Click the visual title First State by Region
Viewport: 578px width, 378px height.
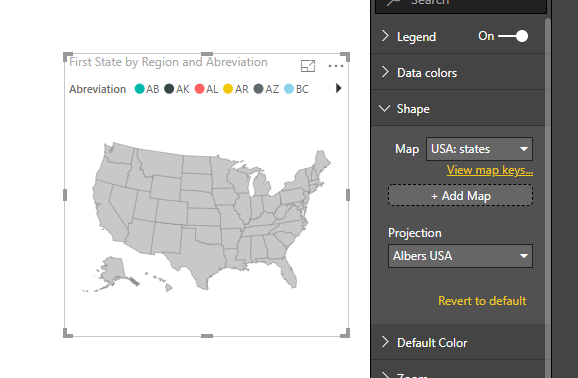(x=168, y=62)
